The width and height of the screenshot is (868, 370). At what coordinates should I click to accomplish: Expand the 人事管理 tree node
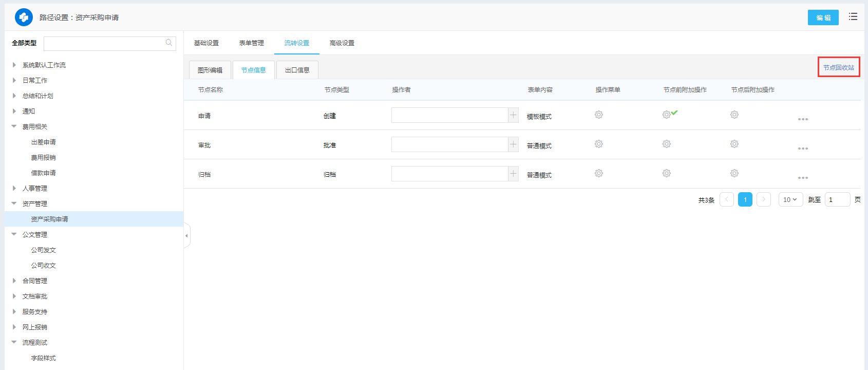pos(14,188)
